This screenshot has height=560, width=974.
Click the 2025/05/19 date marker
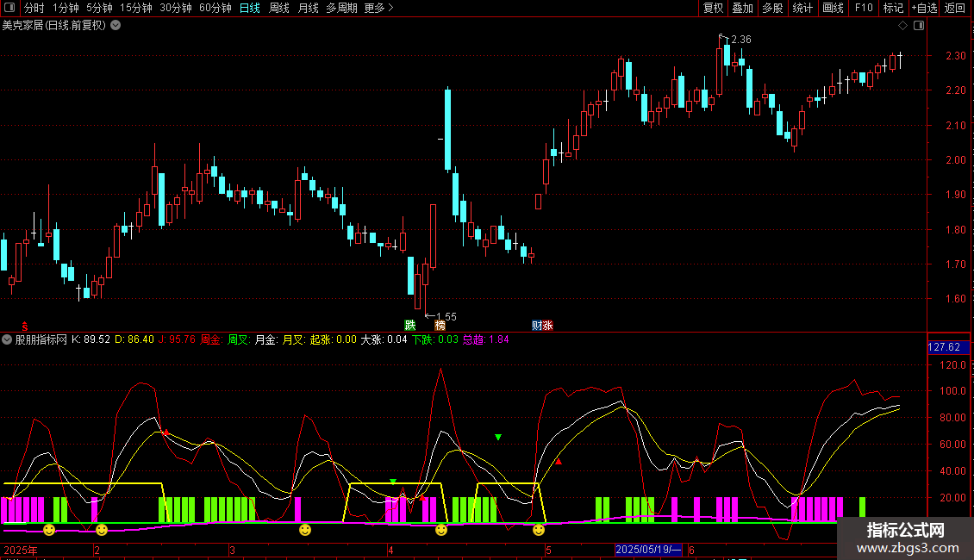pyautogui.click(x=648, y=550)
